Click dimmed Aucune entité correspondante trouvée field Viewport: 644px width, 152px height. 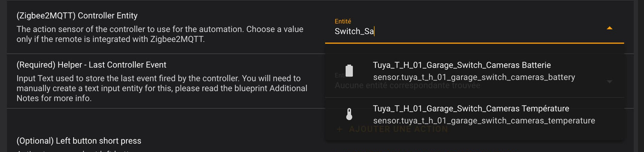[x=407, y=85]
